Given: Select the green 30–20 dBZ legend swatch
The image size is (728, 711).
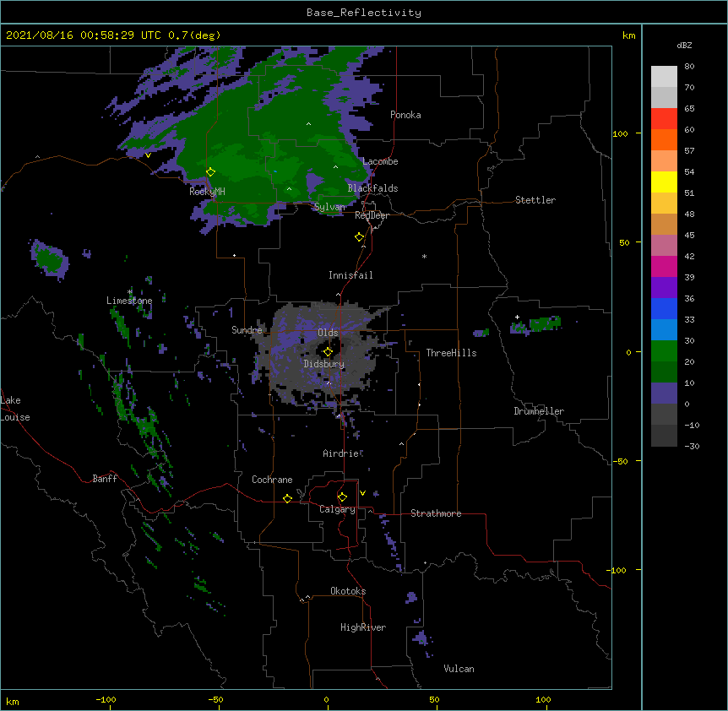Looking at the screenshot, I should pyautogui.click(x=664, y=351).
